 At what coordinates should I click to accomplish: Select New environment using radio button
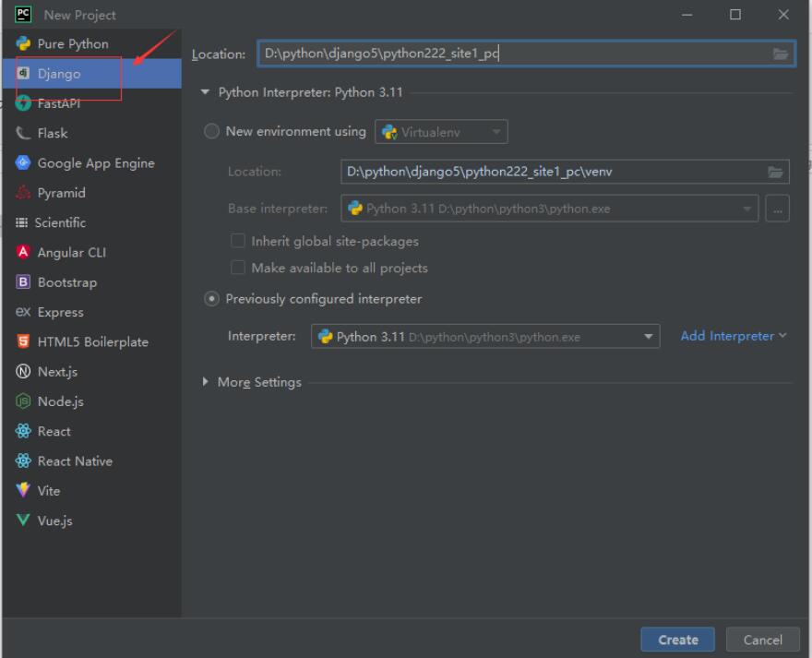[212, 132]
